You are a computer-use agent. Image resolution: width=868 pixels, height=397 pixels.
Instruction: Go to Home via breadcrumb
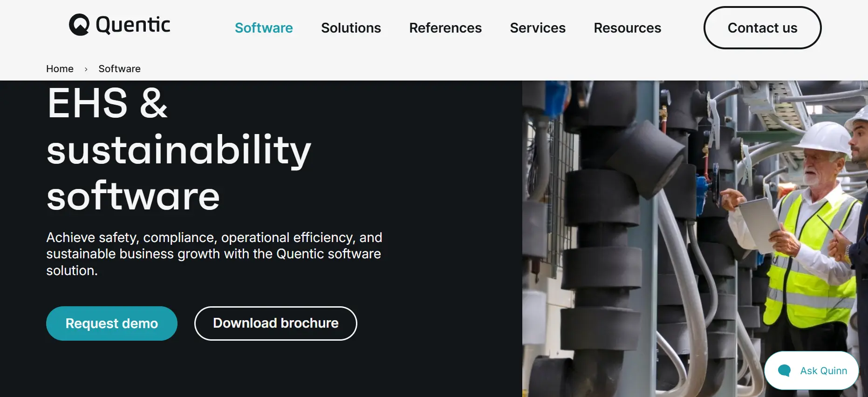coord(60,69)
